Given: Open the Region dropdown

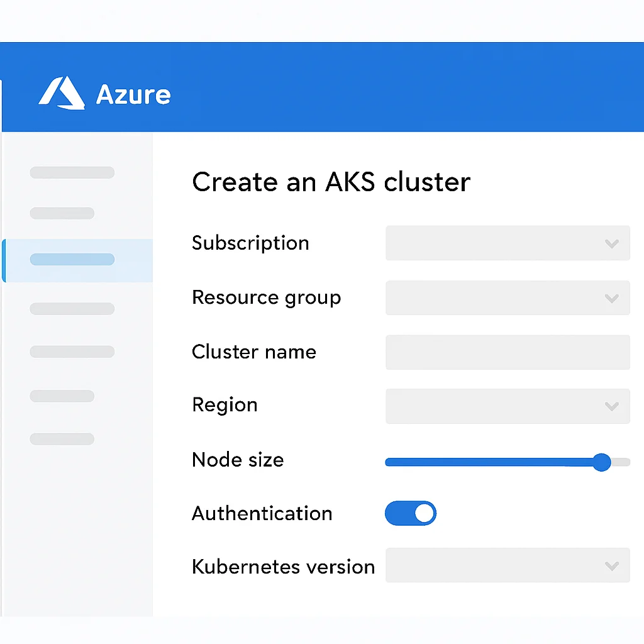Looking at the screenshot, I should (x=508, y=406).
